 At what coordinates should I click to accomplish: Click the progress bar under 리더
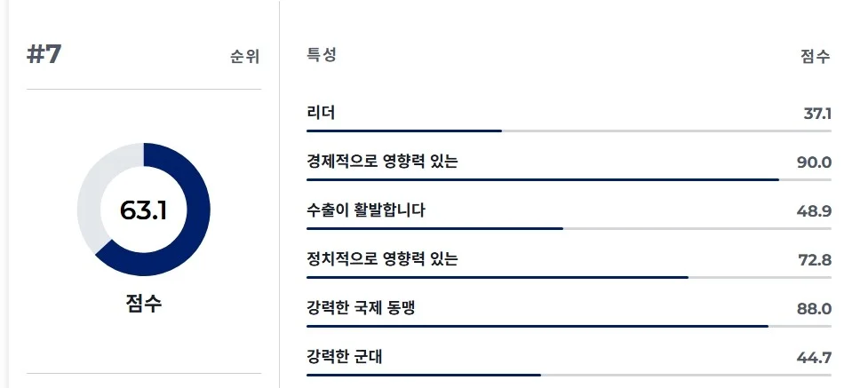point(404,131)
